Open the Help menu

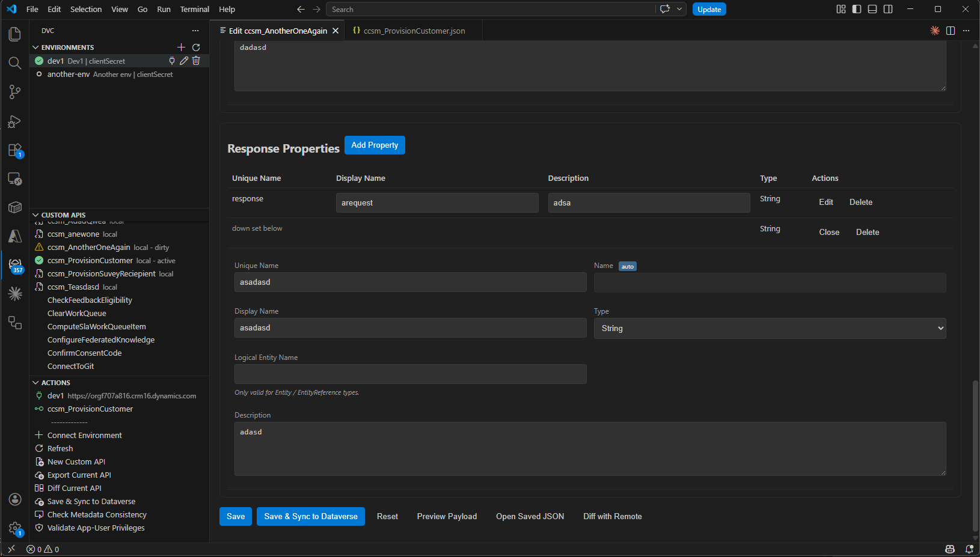tap(227, 9)
